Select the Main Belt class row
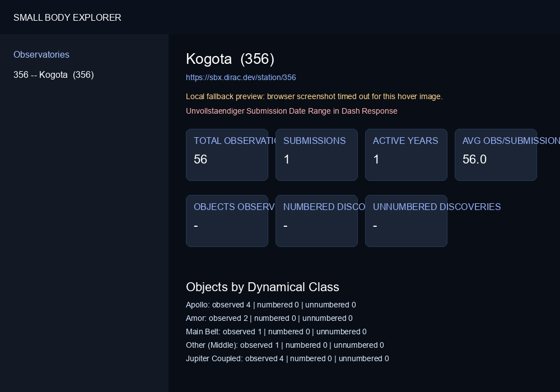Screen dimensions: 560x392 click(x=276, y=332)
